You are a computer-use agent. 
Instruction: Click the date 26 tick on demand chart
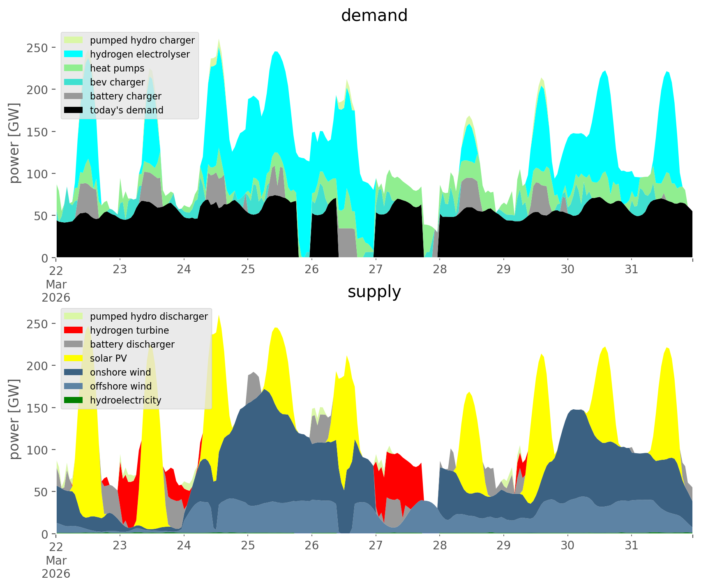[312, 270]
